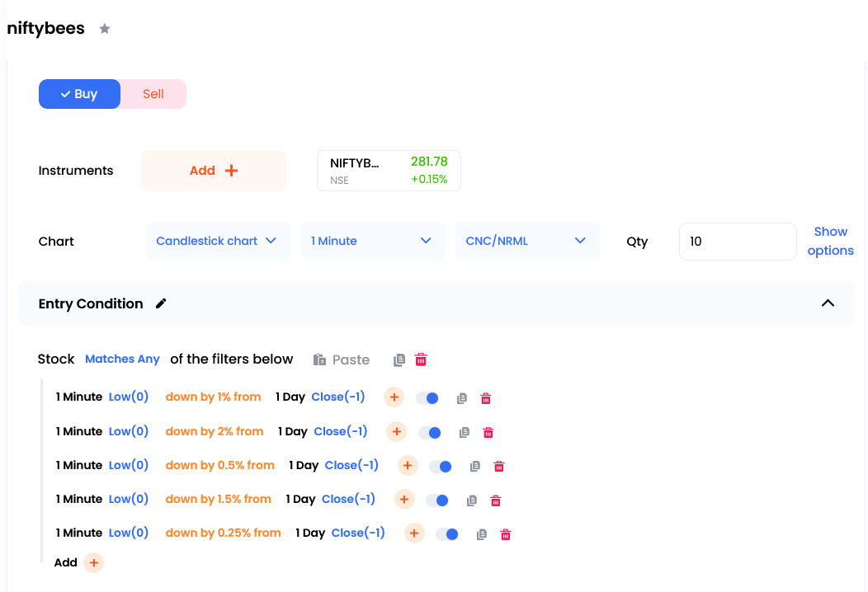Collapse the Entry Condition section
868x592 pixels.
tap(828, 303)
